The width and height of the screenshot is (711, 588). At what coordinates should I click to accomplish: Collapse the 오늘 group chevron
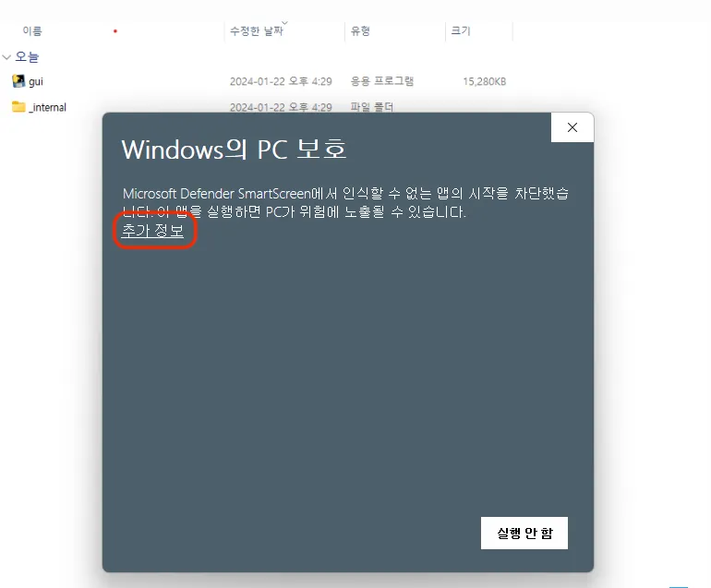tap(6, 57)
